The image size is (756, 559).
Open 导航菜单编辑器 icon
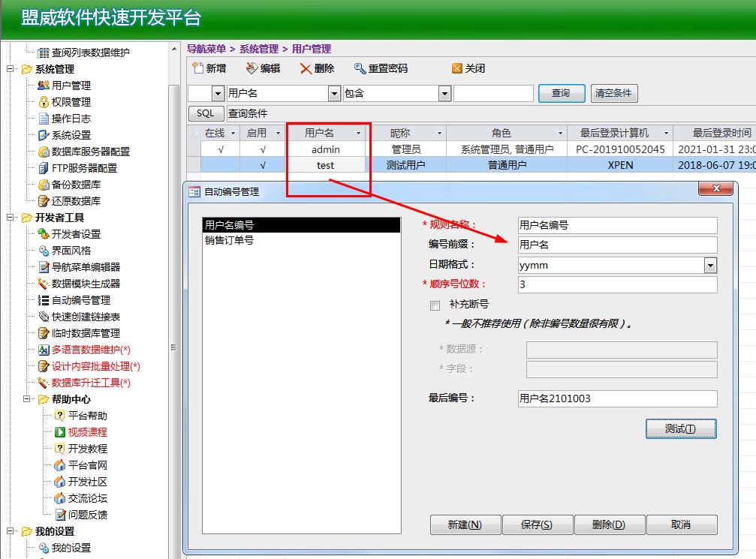[x=44, y=267]
